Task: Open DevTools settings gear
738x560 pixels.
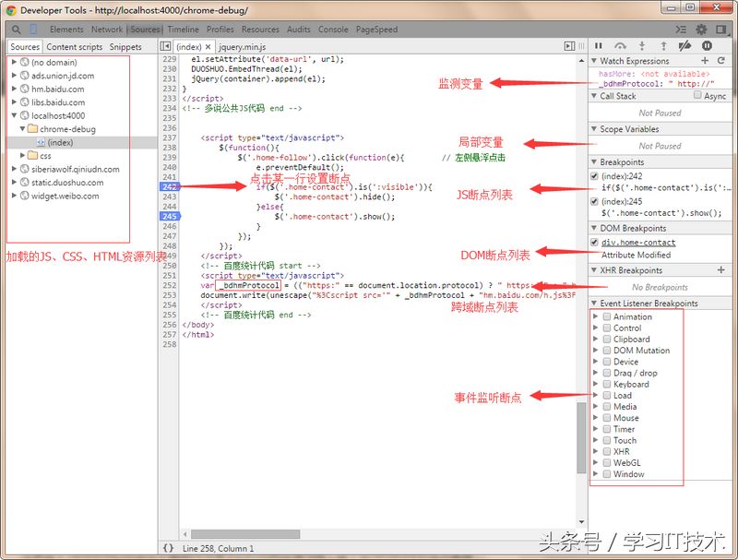Action: click(x=701, y=30)
